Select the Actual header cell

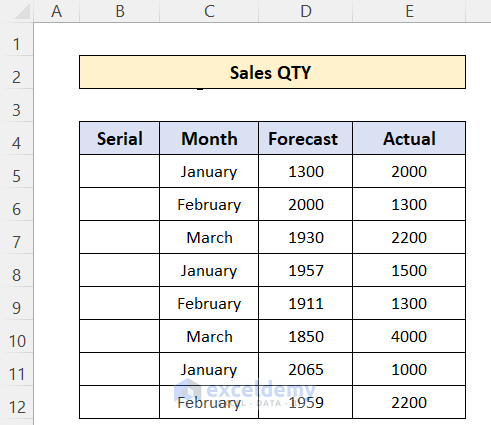point(409,138)
